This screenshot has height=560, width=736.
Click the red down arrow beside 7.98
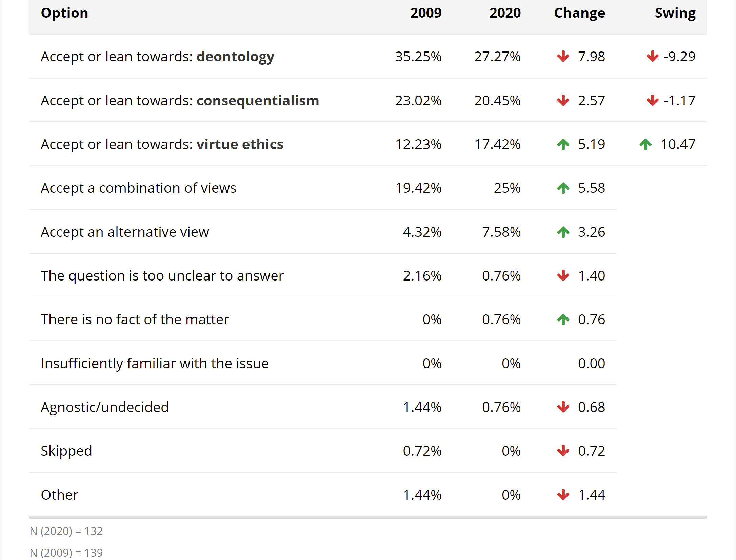click(x=563, y=57)
